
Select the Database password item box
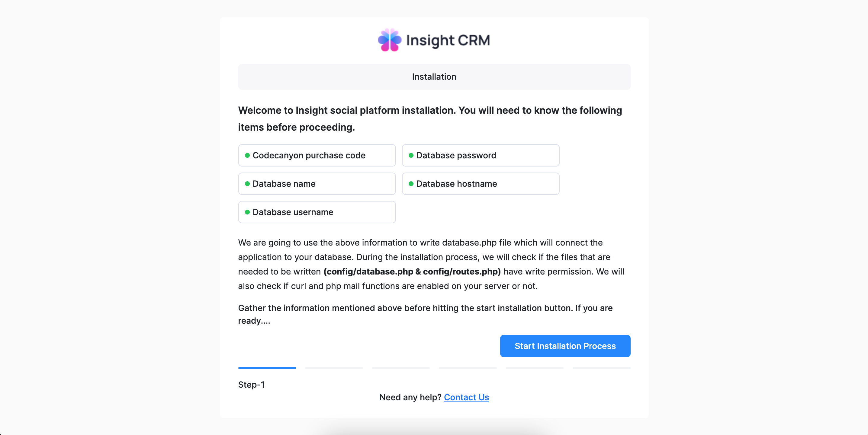[481, 155]
